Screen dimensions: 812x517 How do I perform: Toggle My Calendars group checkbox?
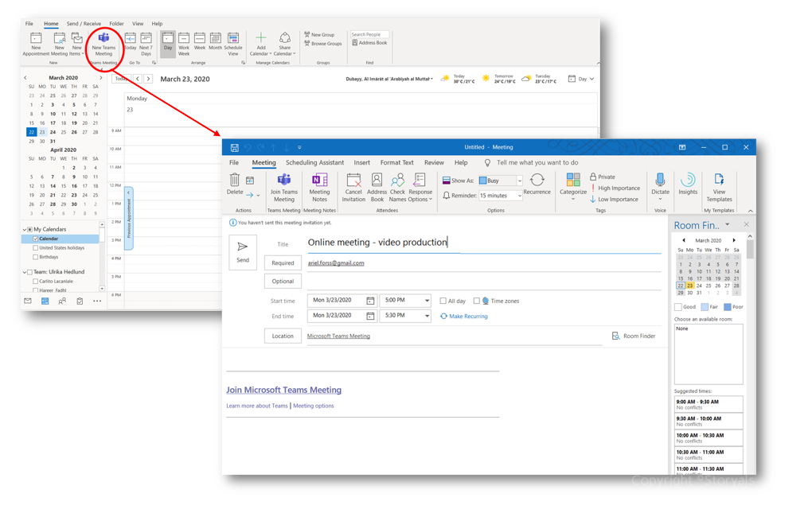(29, 229)
